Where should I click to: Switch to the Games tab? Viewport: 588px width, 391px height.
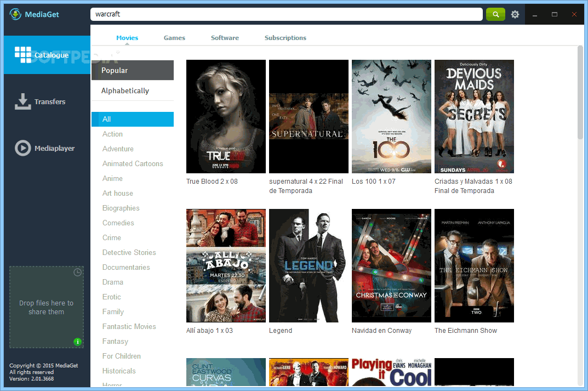tap(174, 38)
